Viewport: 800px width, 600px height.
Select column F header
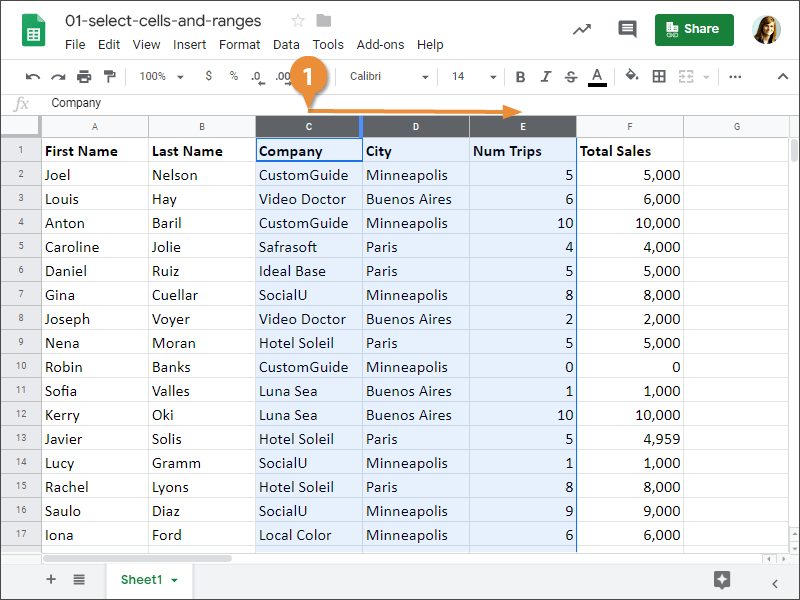click(630, 127)
